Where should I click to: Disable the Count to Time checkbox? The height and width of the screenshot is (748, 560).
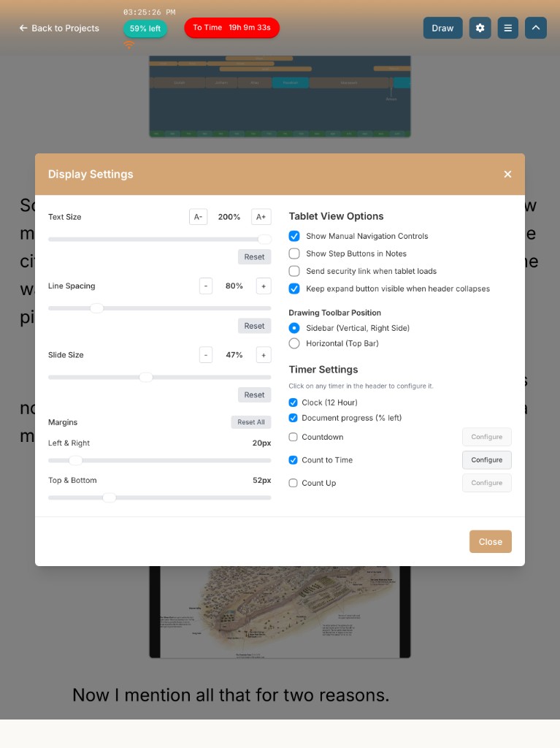pyautogui.click(x=294, y=460)
